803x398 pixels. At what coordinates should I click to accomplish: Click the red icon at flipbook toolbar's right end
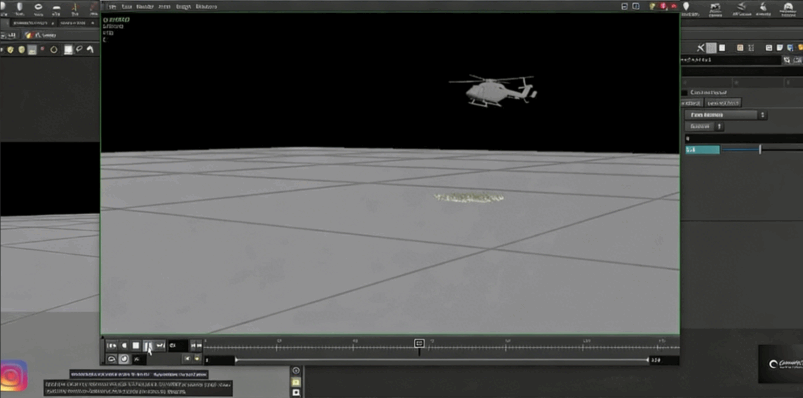pos(673,6)
